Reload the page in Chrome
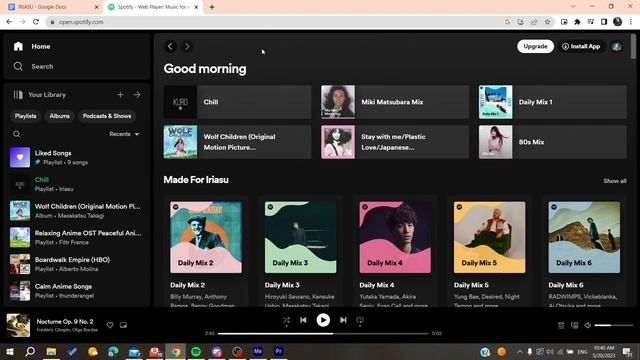 [x=36, y=22]
